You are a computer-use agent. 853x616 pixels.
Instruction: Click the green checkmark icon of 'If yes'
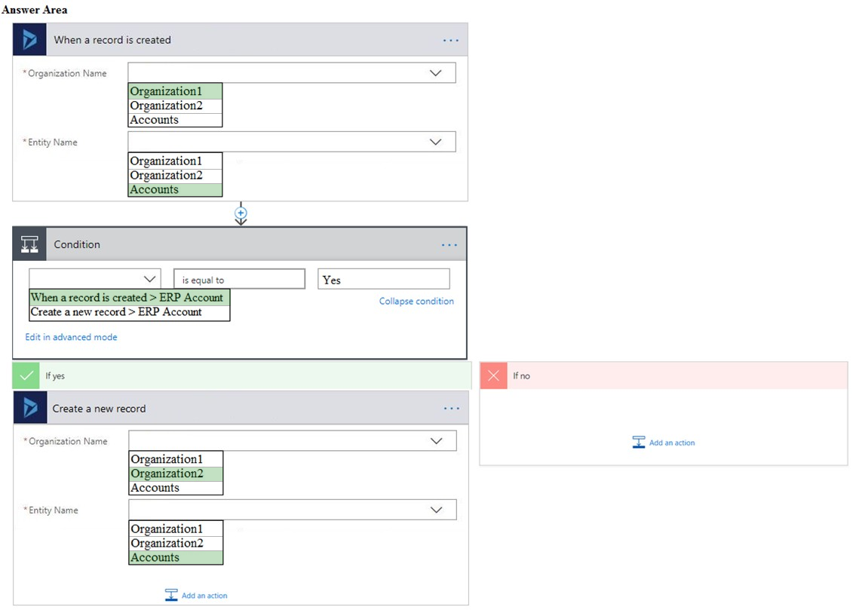tap(26, 375)
